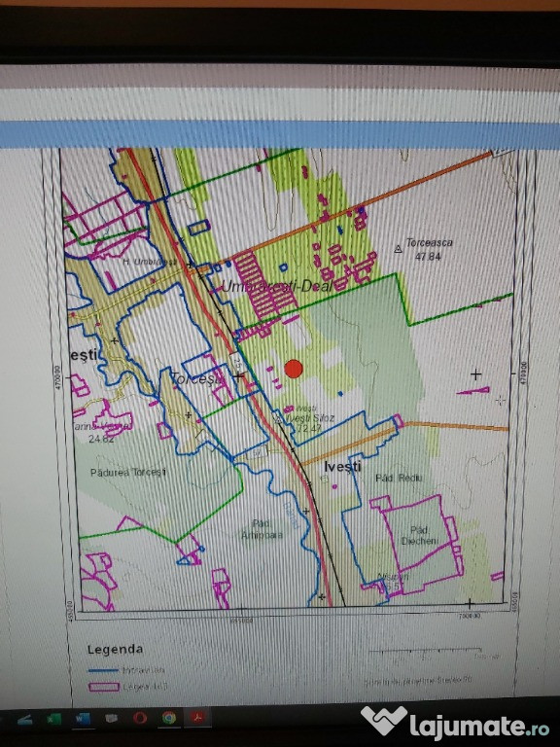Click the Pădurea Torcești forest label

coord(128,472)
